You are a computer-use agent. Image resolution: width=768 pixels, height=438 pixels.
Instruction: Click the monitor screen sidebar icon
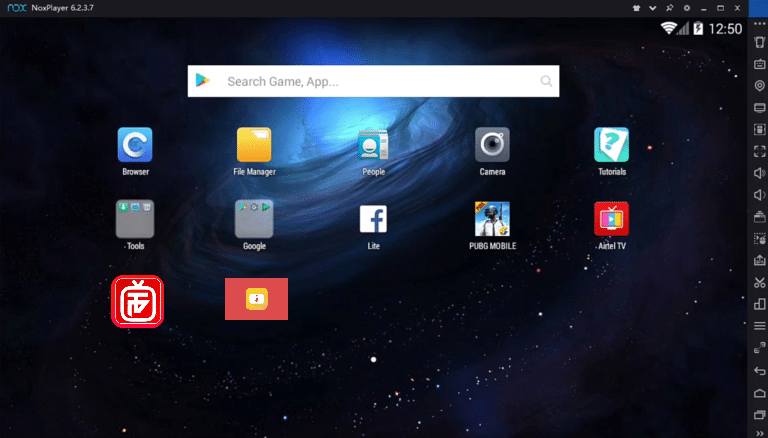point(760,108)
